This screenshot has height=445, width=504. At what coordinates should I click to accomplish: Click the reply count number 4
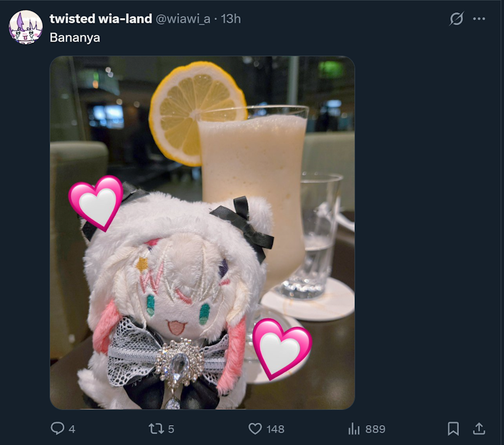[72, 429]
